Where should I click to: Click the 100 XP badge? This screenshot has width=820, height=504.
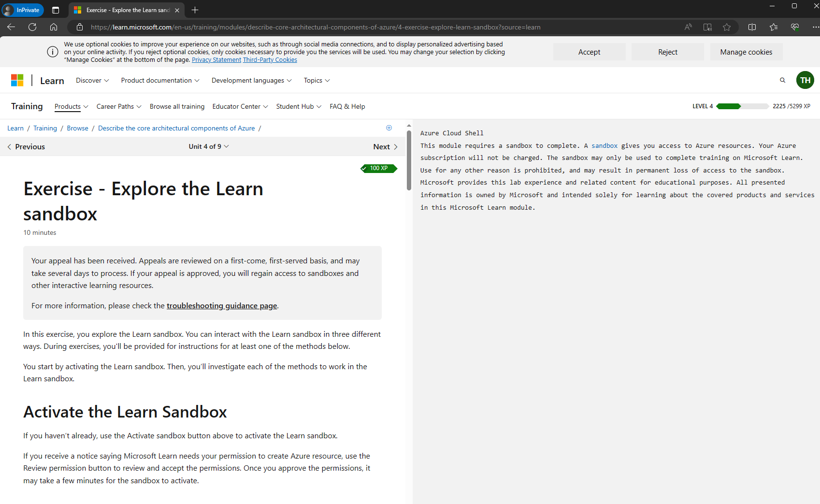click(x=379, y=168)
